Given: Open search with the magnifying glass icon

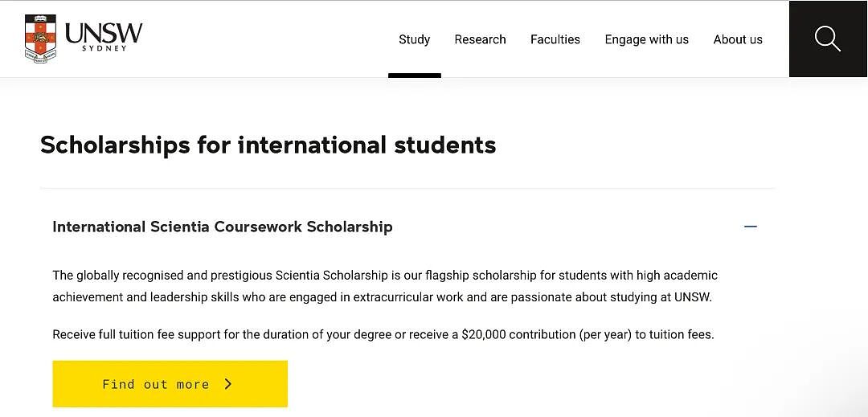Looking at the screenshot, I should coord(828,39).
